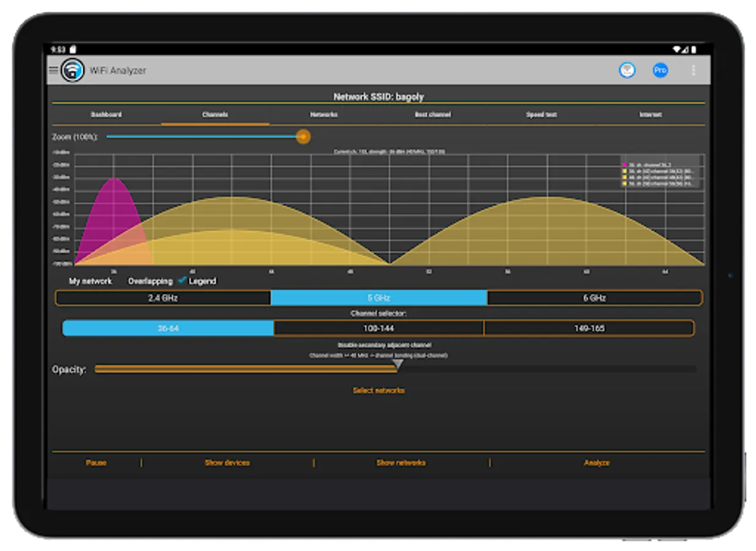Select the Channels tab

coord(215,114)
